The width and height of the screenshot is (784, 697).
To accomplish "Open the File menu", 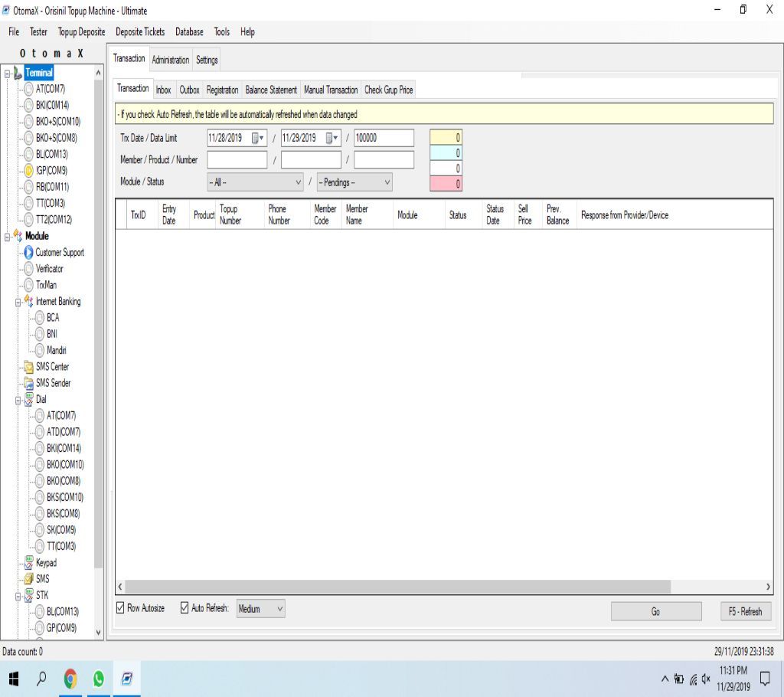I will 14,32.
